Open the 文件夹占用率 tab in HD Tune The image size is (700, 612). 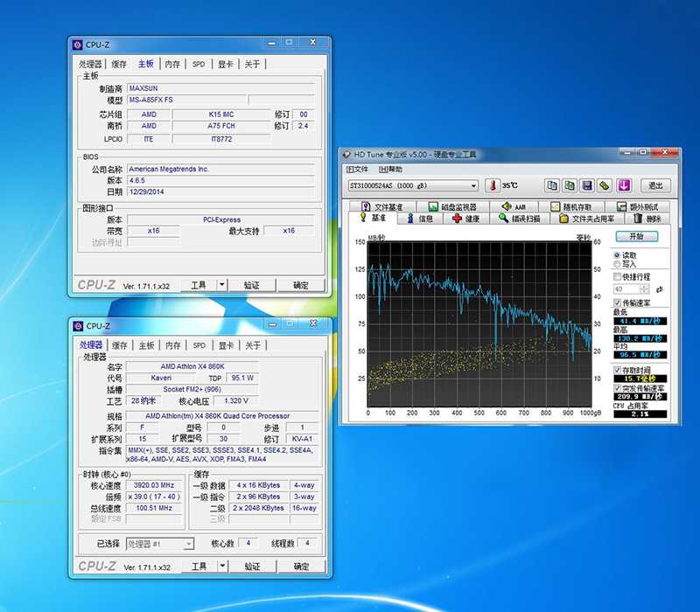click(586, 219)
